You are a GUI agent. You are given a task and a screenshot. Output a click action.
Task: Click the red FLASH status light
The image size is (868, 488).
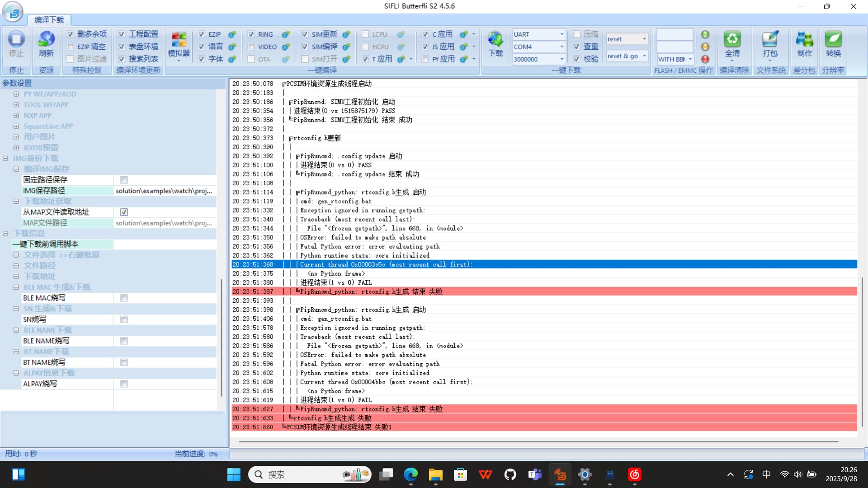tap(705, 59)
